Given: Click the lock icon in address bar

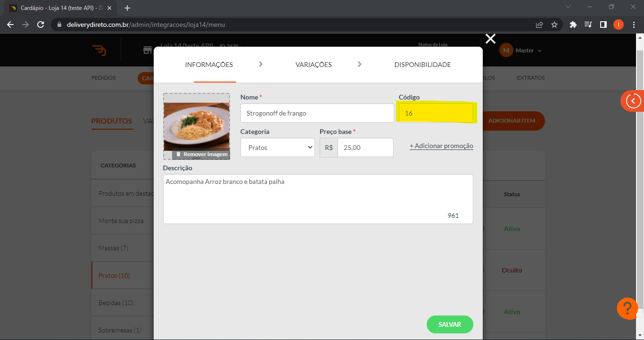Looking at the screenshot, I should pos(58,25).
